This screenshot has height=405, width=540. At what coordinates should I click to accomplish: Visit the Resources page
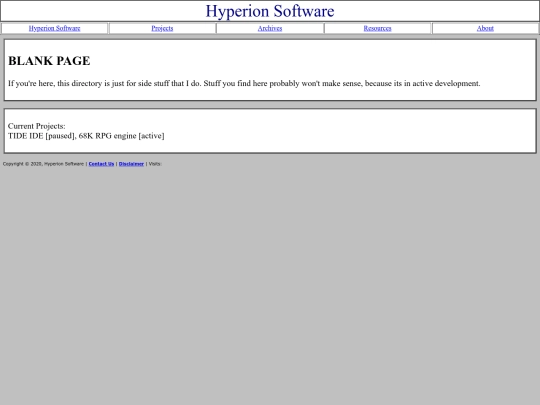click(x=377, y=28)
